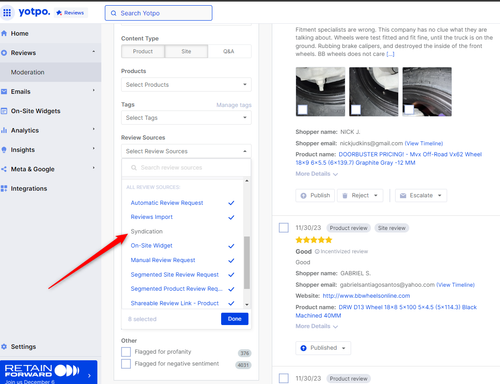Click the review sources list scrollbar thumb
This screenshot has height=384, width=500.
coord(247,262)
